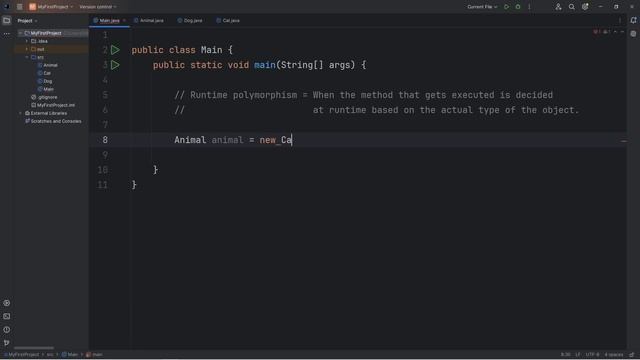Screen dimensions: 640x360
Task: Select the .gitignore file
Action: [x=44, y=97]
